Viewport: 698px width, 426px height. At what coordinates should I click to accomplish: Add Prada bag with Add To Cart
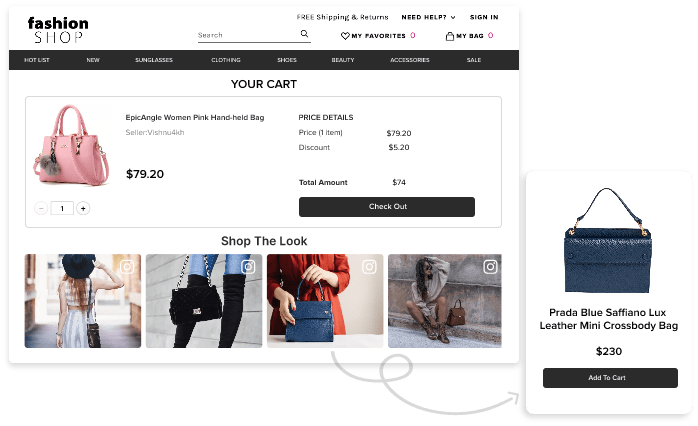click(610, 378)
